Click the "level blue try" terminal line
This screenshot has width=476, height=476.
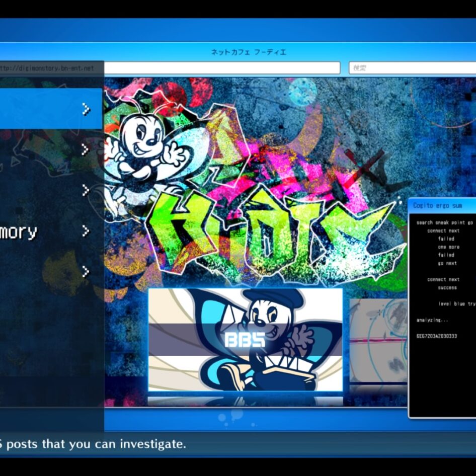(457, 303)
